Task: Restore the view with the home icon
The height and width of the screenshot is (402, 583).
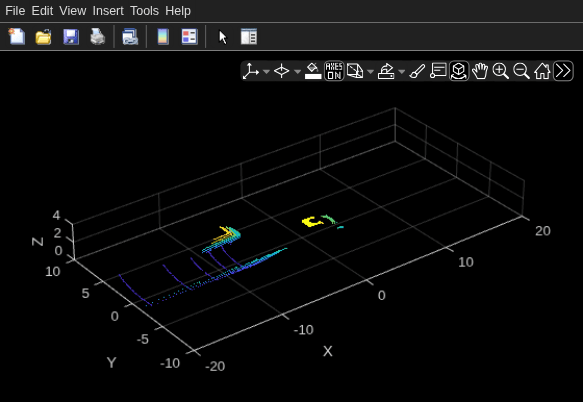Action: pyautogui.click(x=542, y=71)
